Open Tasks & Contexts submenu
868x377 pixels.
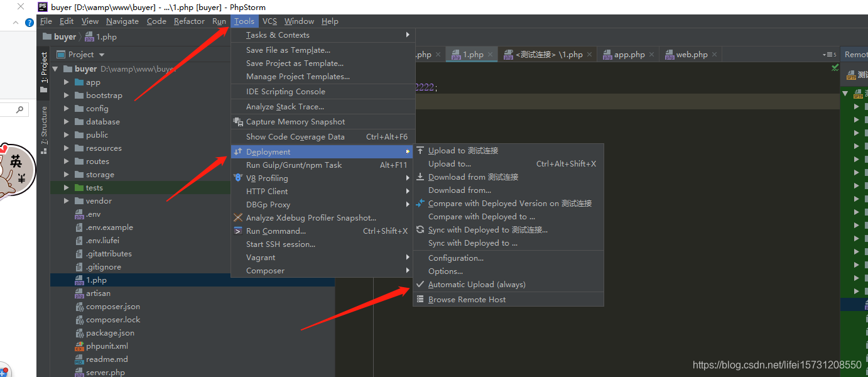tap(323, 35)
